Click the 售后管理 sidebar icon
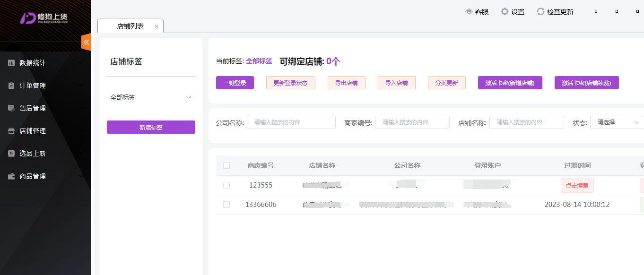The image size is (644, 275). (x=11, y=108)
